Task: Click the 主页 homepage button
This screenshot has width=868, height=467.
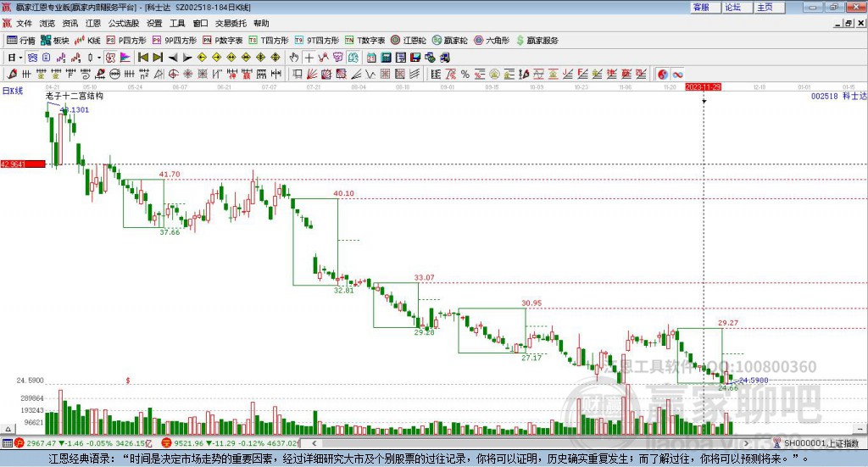Action: click(770, 7)
